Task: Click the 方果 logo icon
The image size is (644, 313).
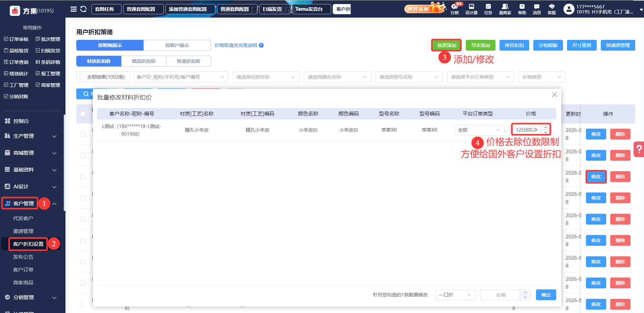Action: pyautogui.click(x=15, y=11)
